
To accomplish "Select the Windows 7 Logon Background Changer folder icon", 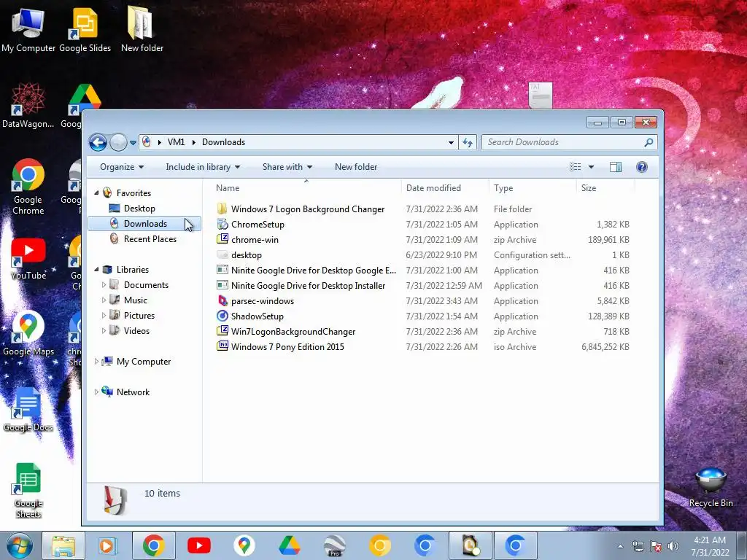I will pos(222,209).
